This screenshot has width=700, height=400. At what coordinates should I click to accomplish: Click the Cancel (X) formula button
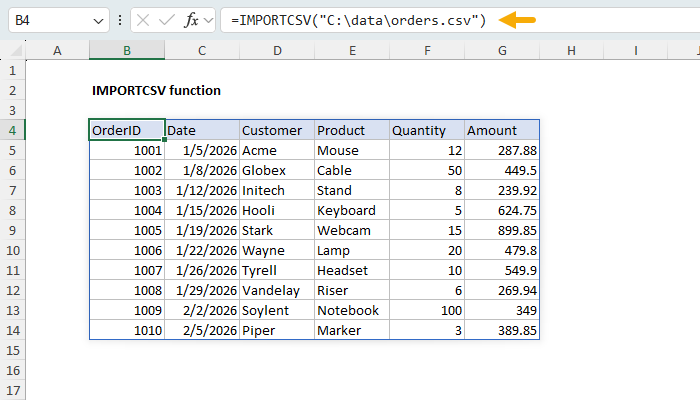[143, 20]
